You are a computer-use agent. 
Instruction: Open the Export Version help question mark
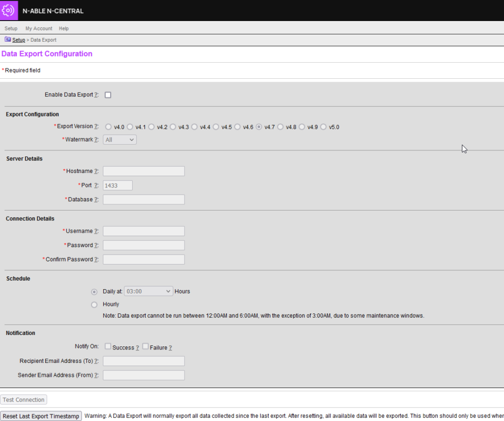(x=96, y=127)
